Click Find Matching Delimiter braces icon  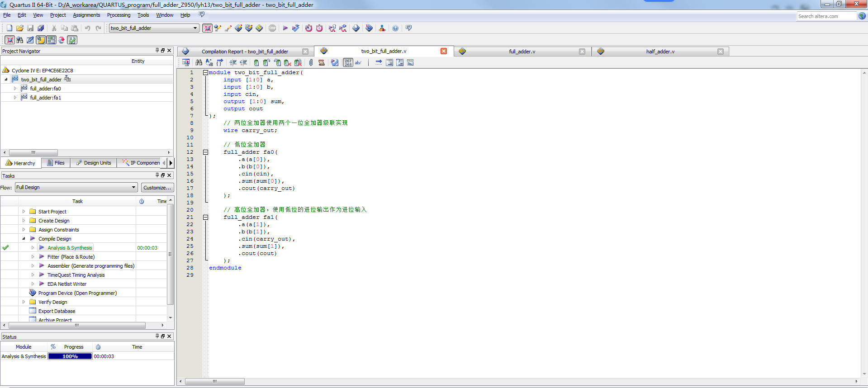coord(220,62)
